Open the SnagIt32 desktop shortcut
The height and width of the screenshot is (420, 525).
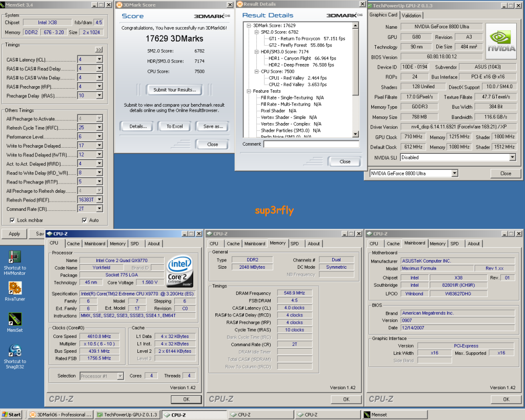tap(14, 351)
